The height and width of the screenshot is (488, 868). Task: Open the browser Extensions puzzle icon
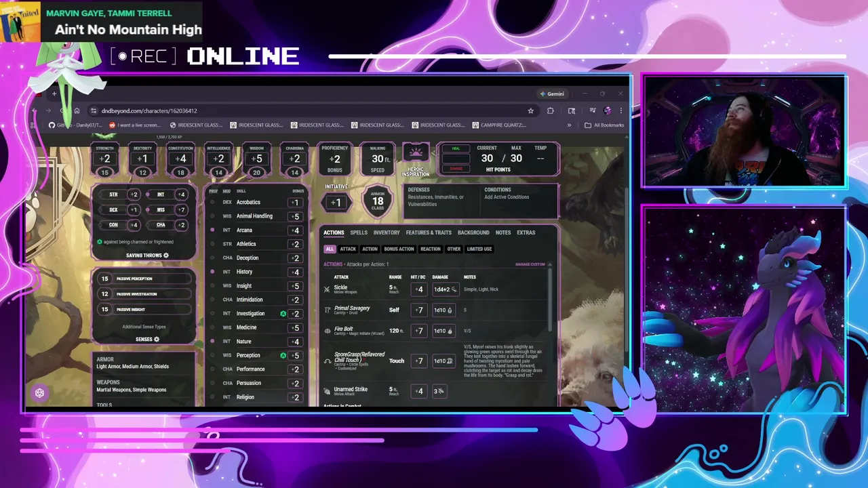pyautogui.click(x=551, y=110)
